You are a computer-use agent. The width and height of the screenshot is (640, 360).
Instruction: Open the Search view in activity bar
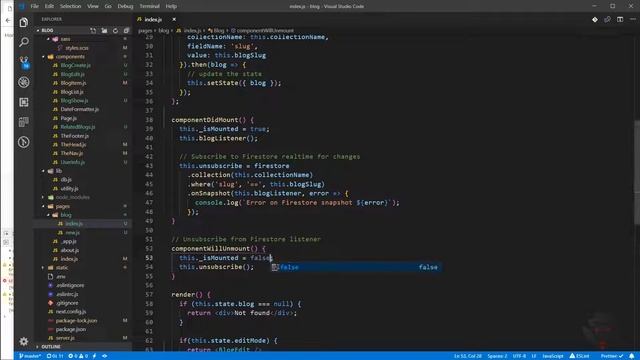tap(24, 42)
